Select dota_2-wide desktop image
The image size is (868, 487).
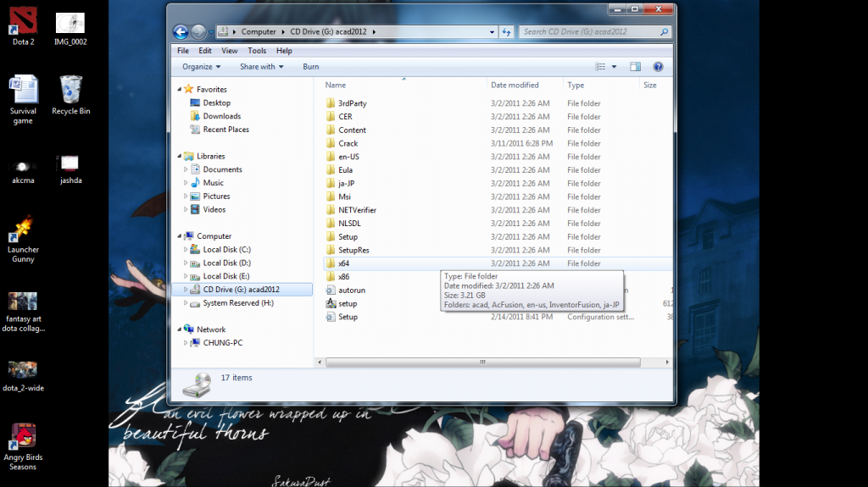pos(23,376)
